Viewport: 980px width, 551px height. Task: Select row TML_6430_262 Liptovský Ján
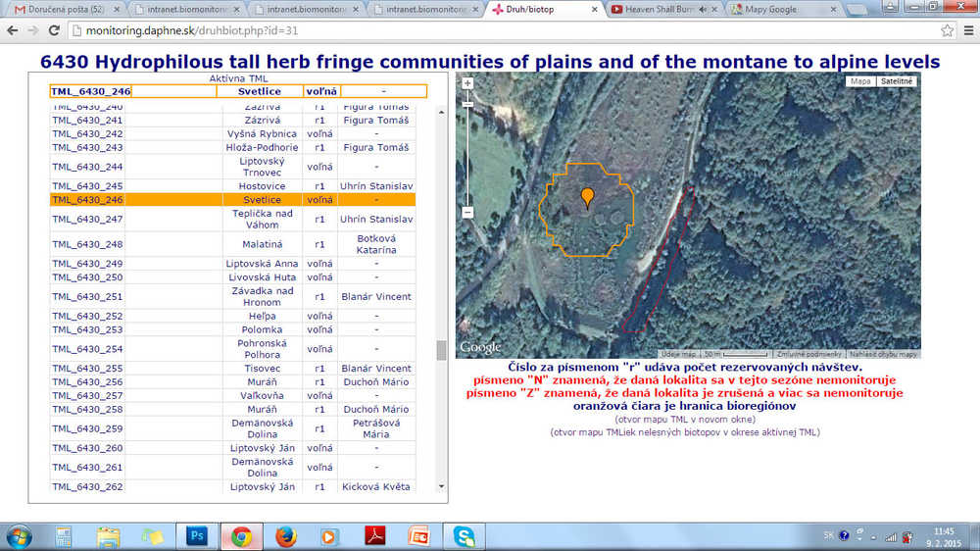tap(232, 487)
